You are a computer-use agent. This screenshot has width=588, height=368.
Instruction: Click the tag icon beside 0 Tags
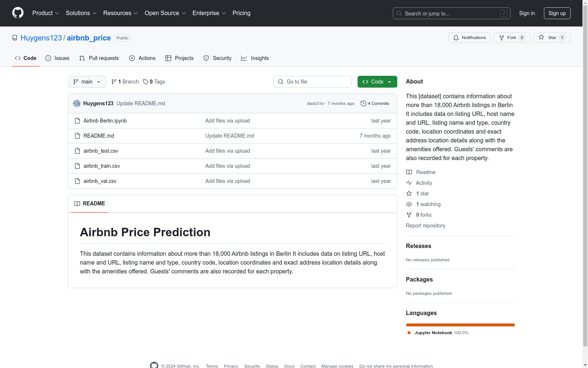click(x=146, y=82)
